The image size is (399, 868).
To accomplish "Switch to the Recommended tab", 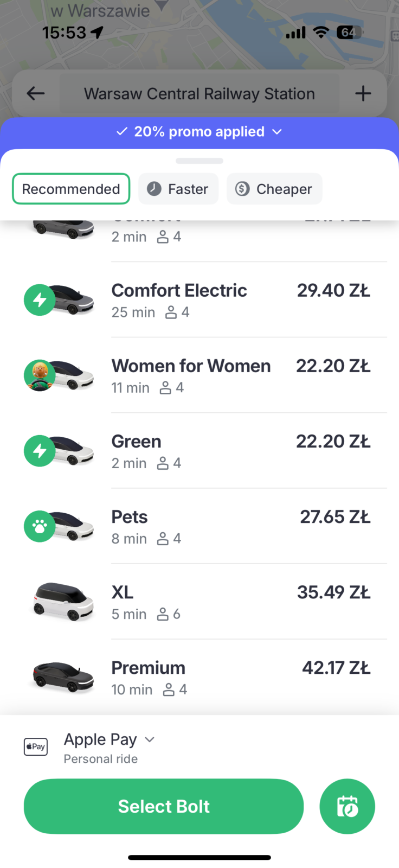I will click(71, 189).
